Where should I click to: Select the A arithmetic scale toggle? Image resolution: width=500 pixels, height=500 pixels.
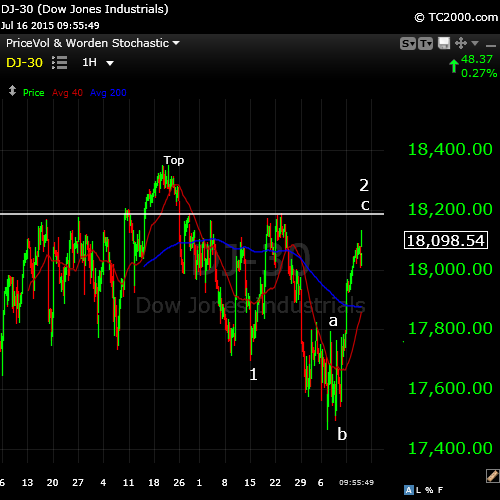click(x=409, y=490)
